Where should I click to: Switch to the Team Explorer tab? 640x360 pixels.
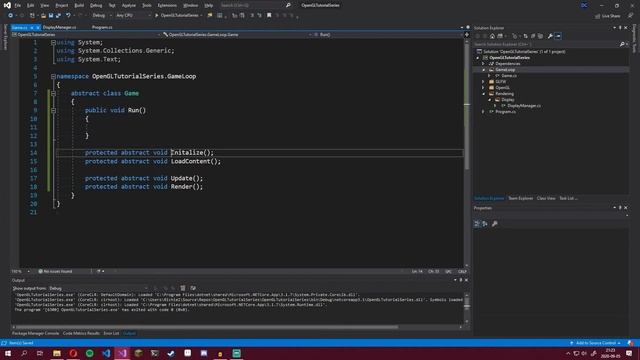coord(520,198)
